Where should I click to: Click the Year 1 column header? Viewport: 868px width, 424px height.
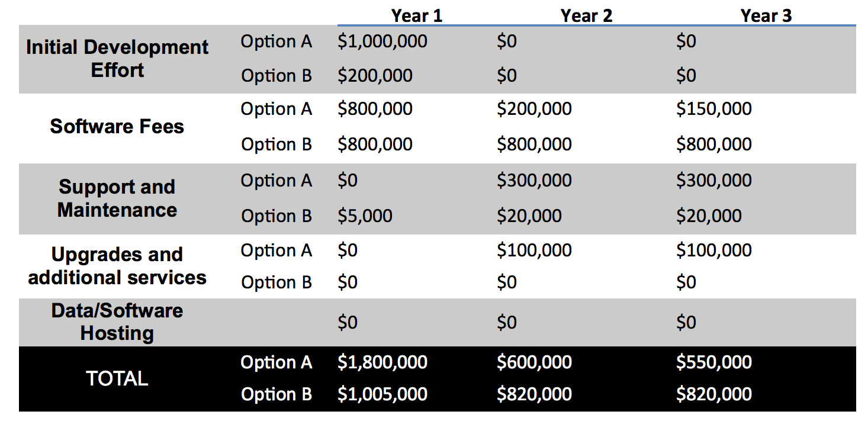pos(416,16)
